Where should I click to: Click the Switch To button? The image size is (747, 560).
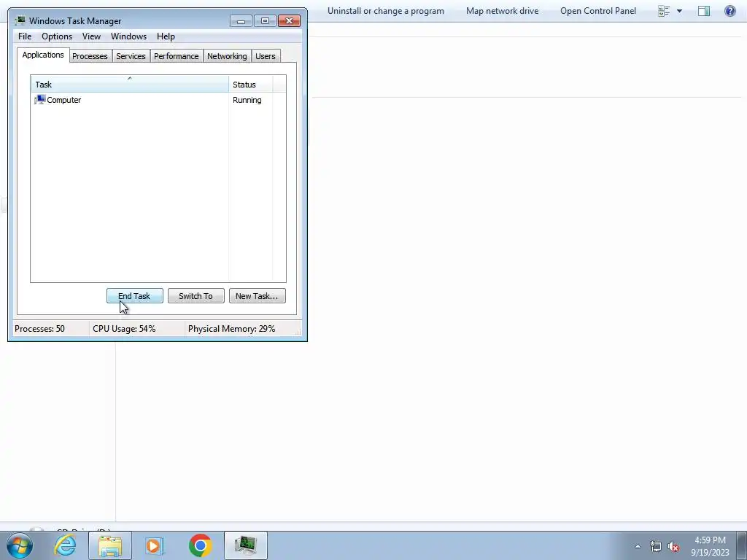pyautogui.click(x=196, y=296)
